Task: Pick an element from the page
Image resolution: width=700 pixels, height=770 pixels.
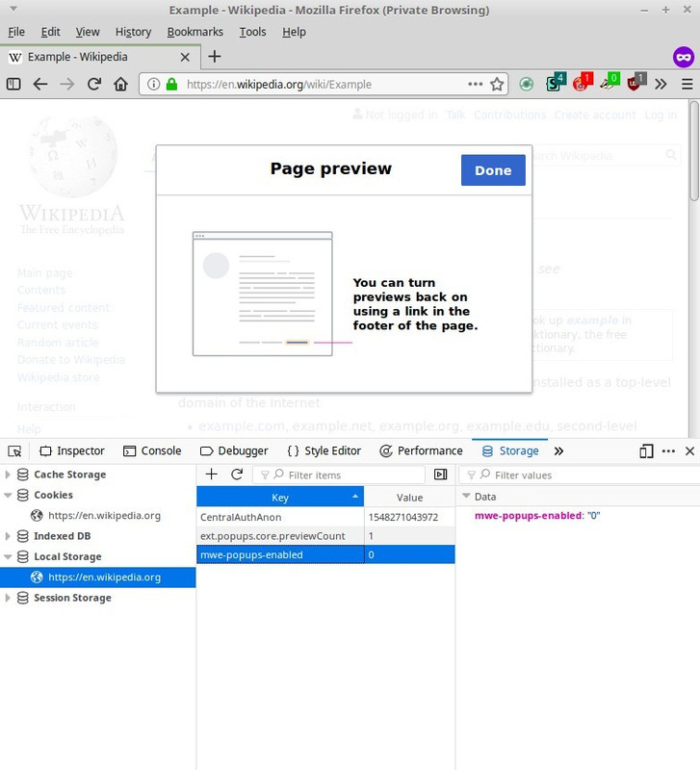Action: 14,450
